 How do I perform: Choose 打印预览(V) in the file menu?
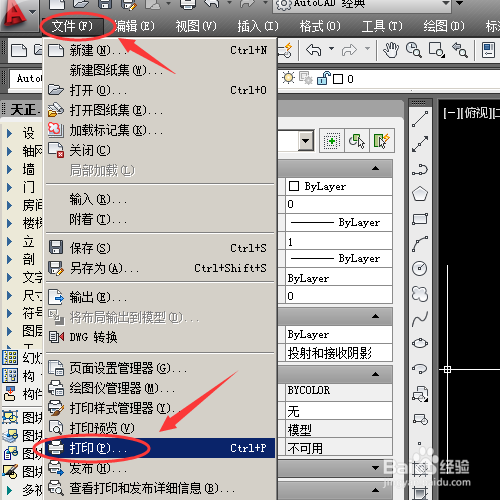pos(160,428)
